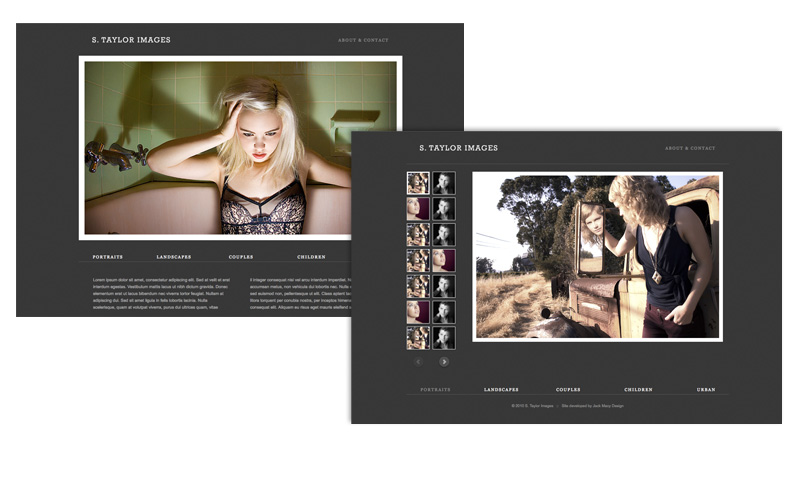Select the top-right black-and-white portrait thumbnail
The height and width of the screenshot is (500, 800).
tap(444, 183)
